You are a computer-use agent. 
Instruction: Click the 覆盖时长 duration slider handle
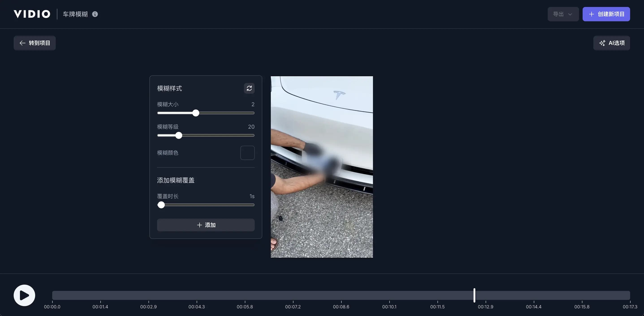(161, 205)
